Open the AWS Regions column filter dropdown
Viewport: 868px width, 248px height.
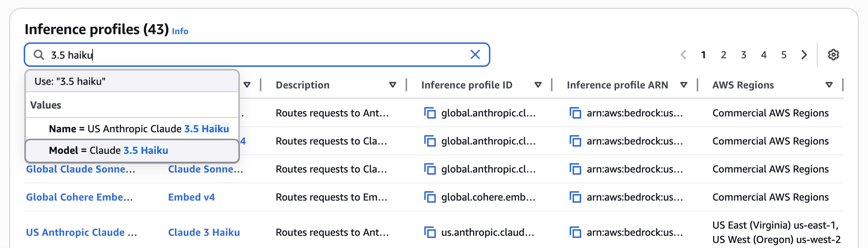point(829,85)
